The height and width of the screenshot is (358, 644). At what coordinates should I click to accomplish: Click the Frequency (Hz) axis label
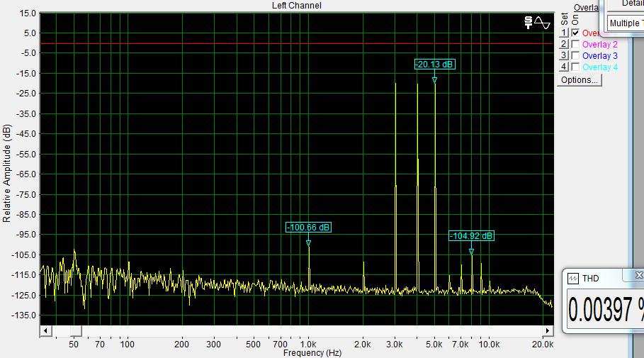point(312,352)
